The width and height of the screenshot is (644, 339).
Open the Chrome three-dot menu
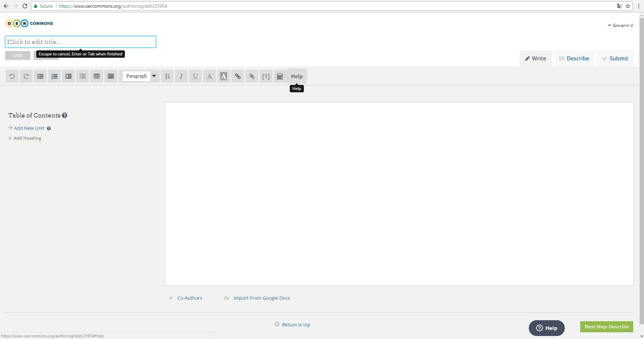click(639, 6)
